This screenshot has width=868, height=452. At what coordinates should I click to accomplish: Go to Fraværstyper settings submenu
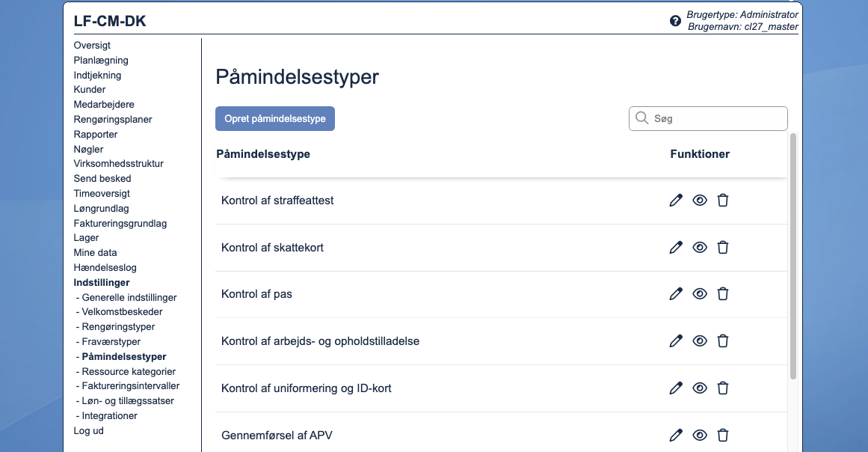[x=111, y=342]
